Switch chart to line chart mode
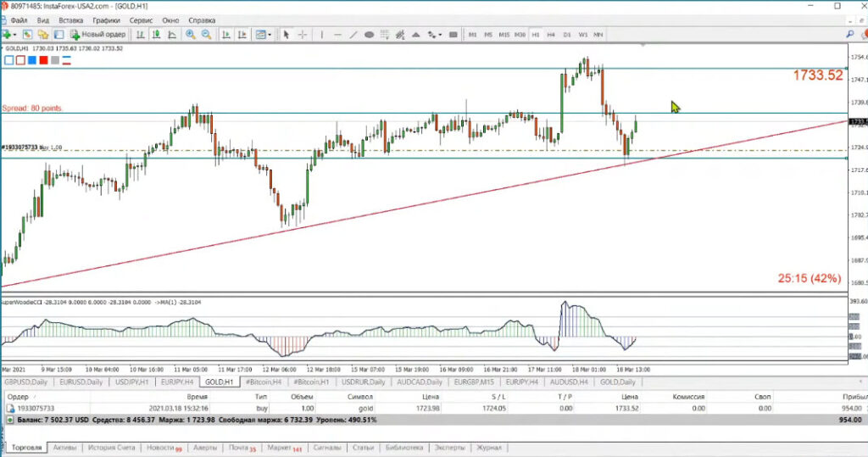The width and height of the screenshot is (868, 457). (x=172, y=35)
